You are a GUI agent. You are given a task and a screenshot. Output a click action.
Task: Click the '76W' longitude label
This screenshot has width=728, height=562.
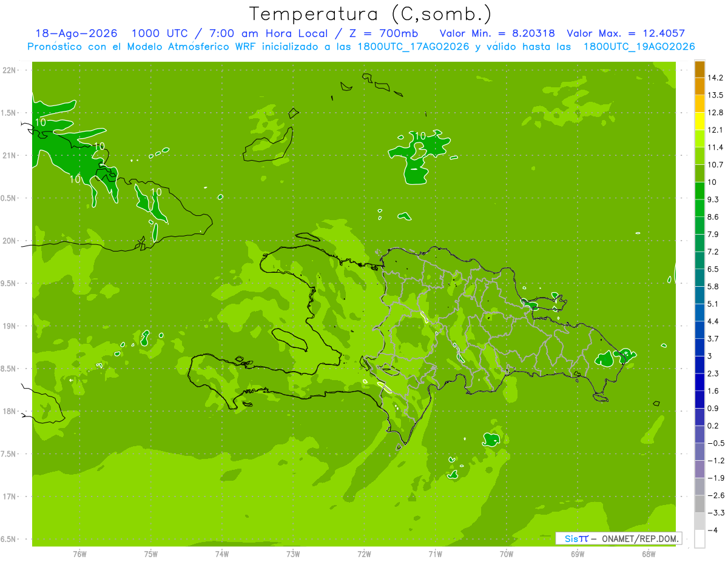(79, 554)
